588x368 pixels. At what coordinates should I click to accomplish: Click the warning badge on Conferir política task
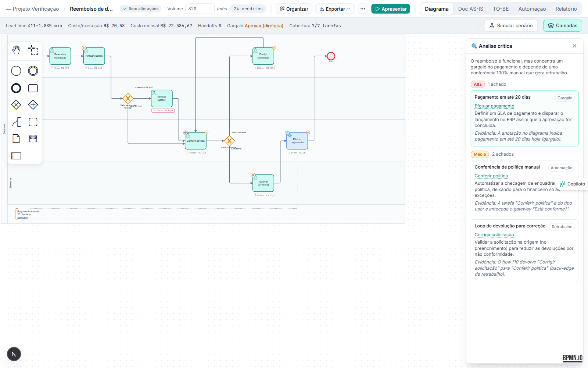point(207,132)
